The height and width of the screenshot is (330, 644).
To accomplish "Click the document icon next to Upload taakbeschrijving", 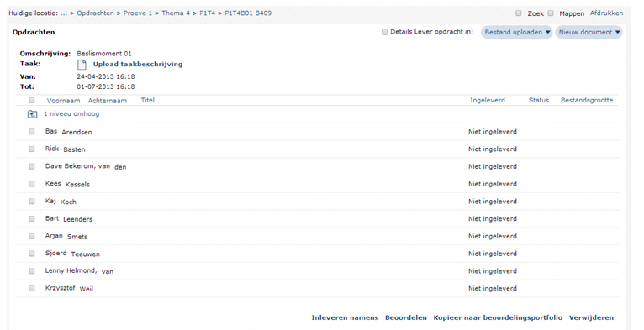I will (x=82, y=65).
